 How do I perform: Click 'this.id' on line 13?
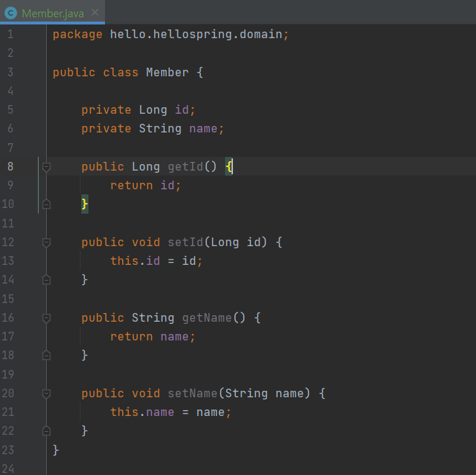pos(135,261)
